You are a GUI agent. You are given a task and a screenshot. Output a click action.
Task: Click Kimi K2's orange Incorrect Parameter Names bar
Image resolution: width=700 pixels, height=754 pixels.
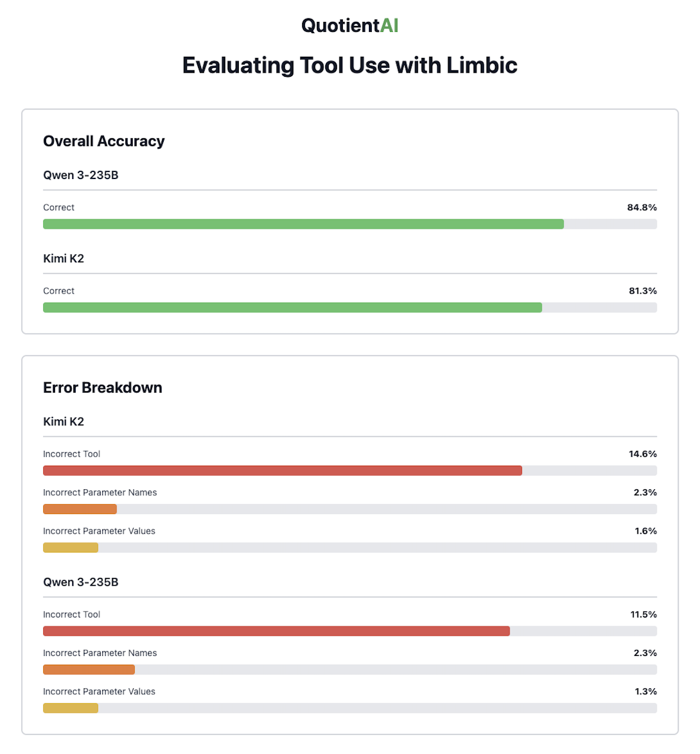(80, 509)
